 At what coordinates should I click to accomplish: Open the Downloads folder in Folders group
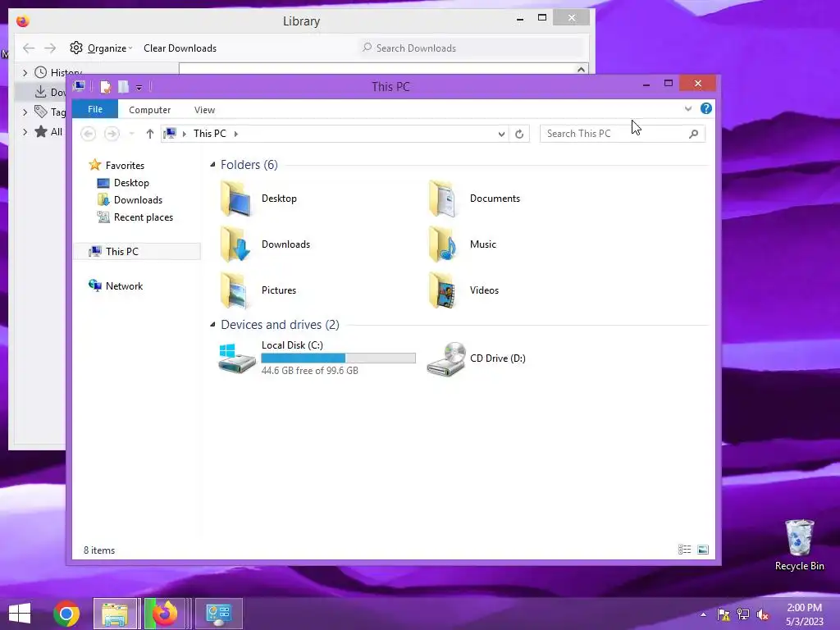(x=265, y=244)
